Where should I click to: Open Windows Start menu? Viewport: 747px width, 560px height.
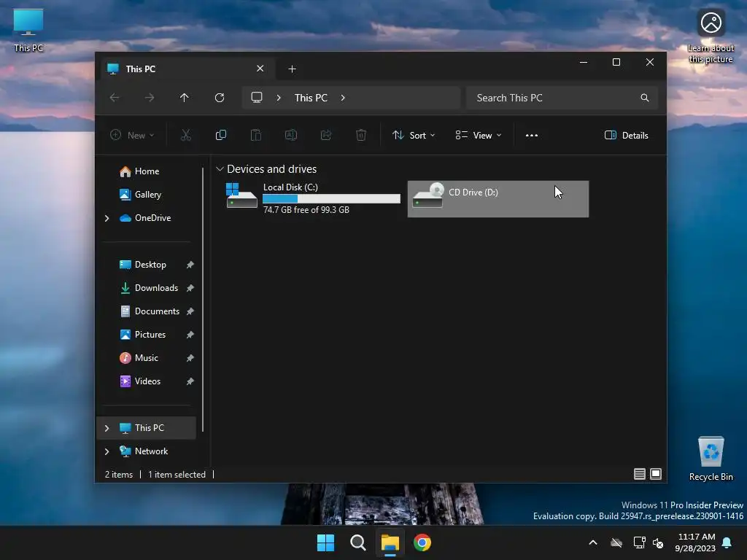[326, 542]
